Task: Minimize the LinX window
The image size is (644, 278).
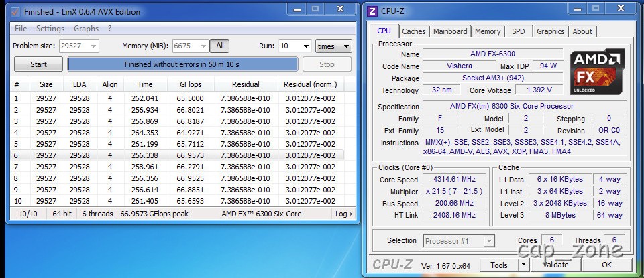Action: tap(296, 9)
